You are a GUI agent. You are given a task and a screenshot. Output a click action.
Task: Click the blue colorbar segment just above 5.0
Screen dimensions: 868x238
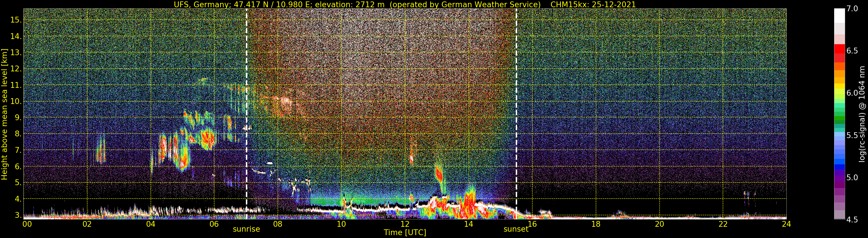(x=839, y=167)
